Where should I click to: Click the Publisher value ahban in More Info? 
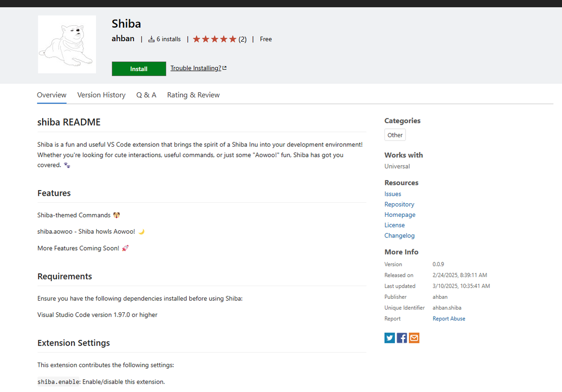pos(440,297)
